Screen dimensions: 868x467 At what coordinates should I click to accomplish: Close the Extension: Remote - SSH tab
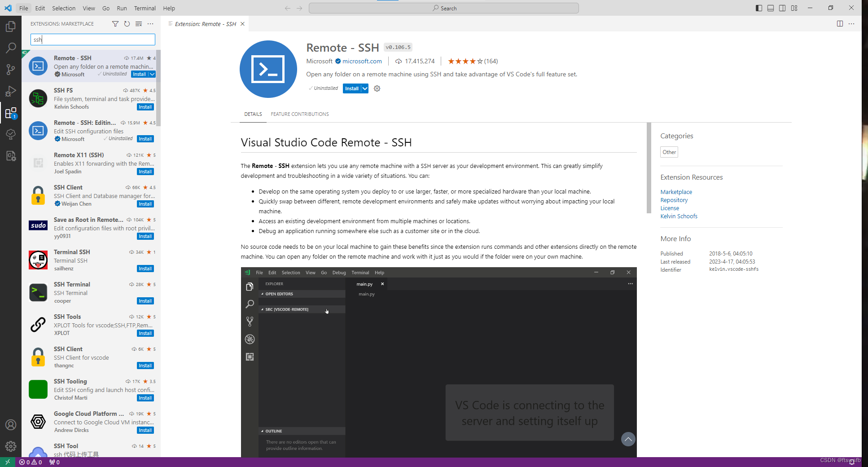[243, 24]
